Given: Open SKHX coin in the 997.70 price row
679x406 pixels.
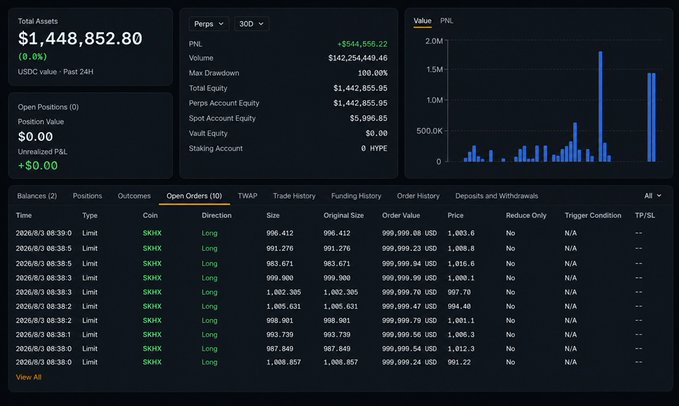Looking at the screenshot, I should click(x=152, y=292).
